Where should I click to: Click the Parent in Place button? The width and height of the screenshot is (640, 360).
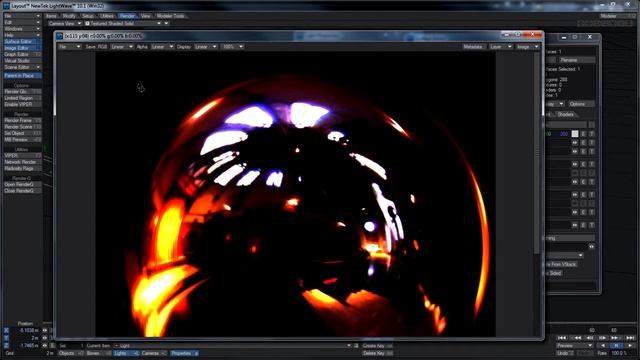[x=22, y=76]
